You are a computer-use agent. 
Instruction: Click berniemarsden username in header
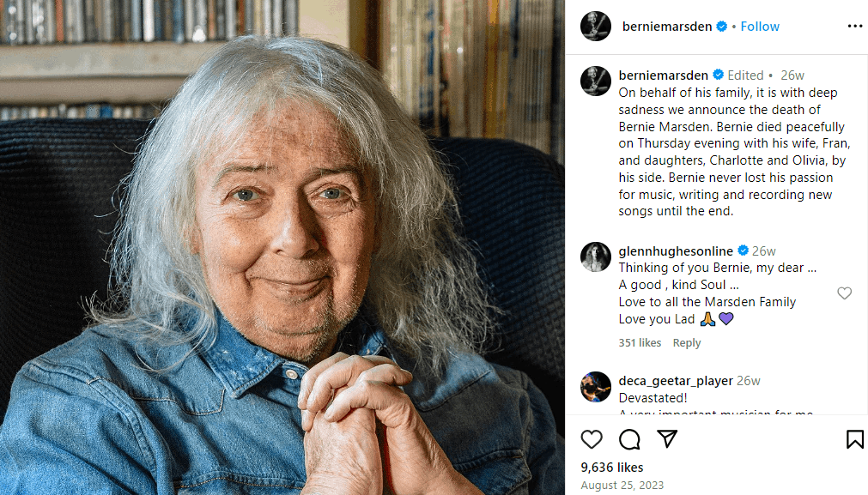(x=666, y=27)
